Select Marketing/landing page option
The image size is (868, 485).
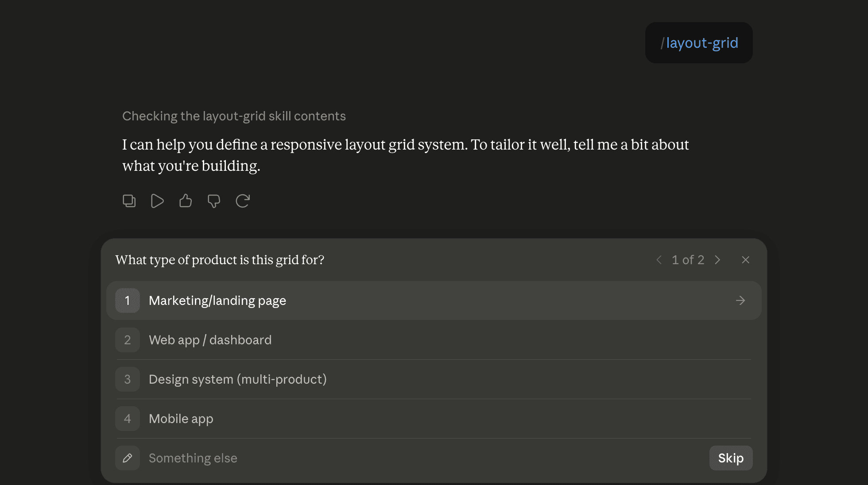(434, 300)
